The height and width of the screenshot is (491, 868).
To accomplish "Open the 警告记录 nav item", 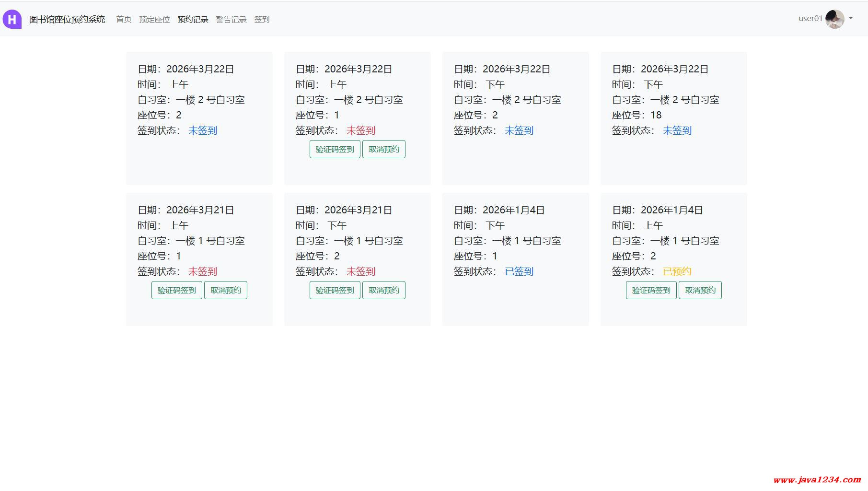I will 231,19.
